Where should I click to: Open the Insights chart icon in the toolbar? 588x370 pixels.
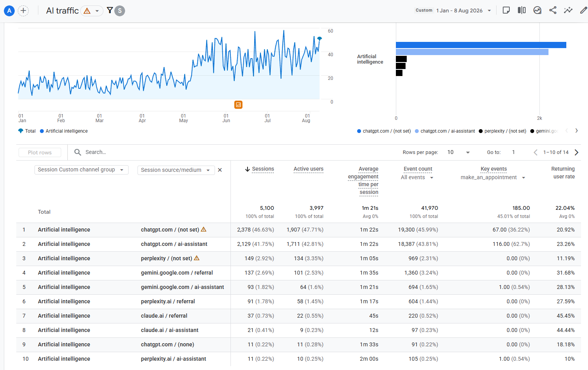pos(537,10)
